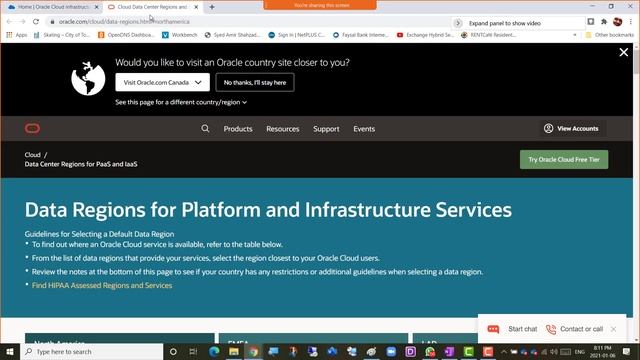The image size is (640, 360).
Task: Open Windows notification center icon
Action: (x=627, y=351)
